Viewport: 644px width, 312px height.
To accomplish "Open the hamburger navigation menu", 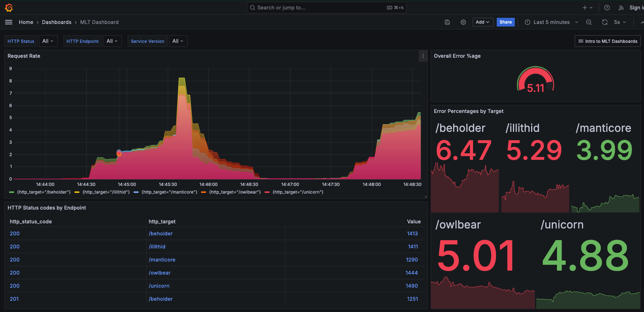I will (x=9, y=22).
